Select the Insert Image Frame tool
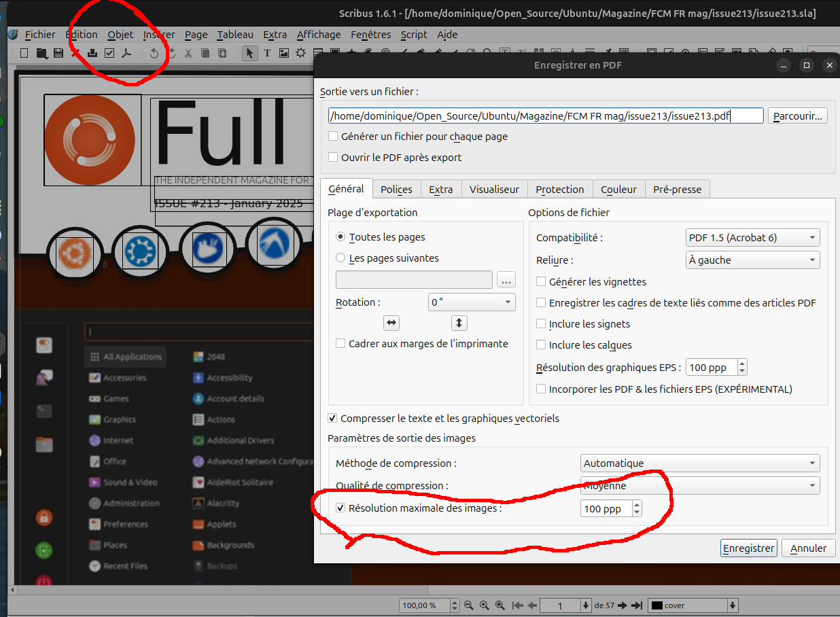The width and height of the screenshot is (840, 617). (283, 52)
